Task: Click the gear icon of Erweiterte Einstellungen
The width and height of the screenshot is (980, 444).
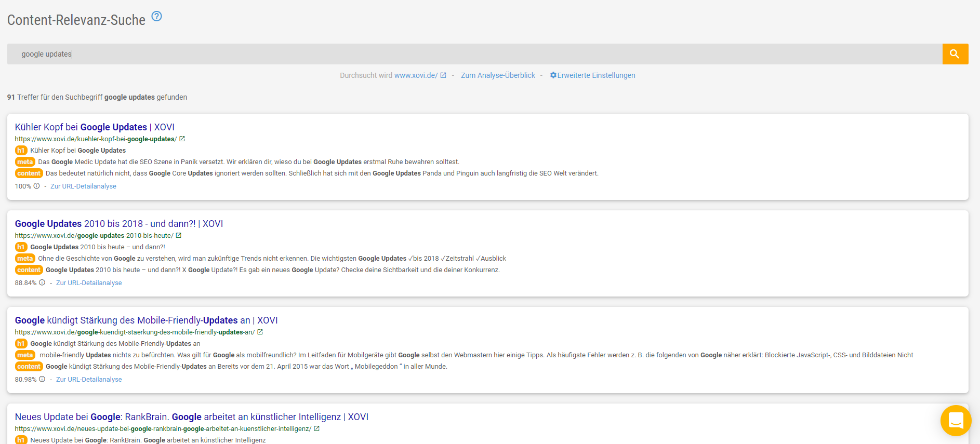Action: point(553,75)
